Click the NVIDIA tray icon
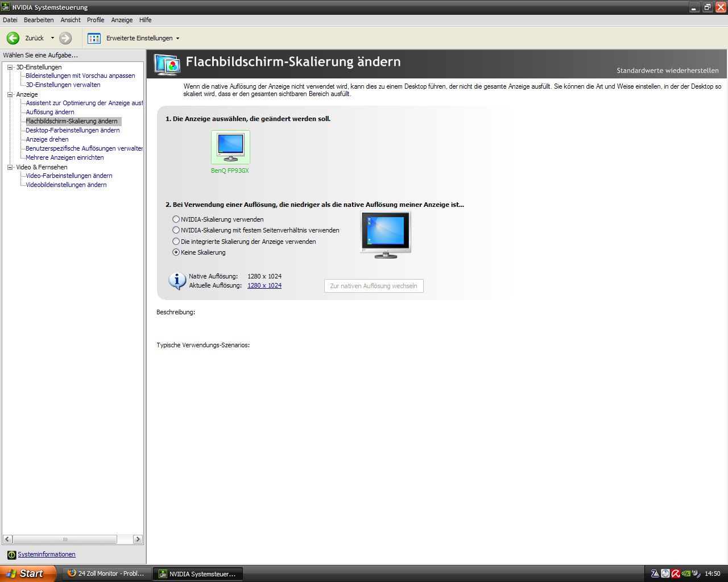 tap(686, 573)
